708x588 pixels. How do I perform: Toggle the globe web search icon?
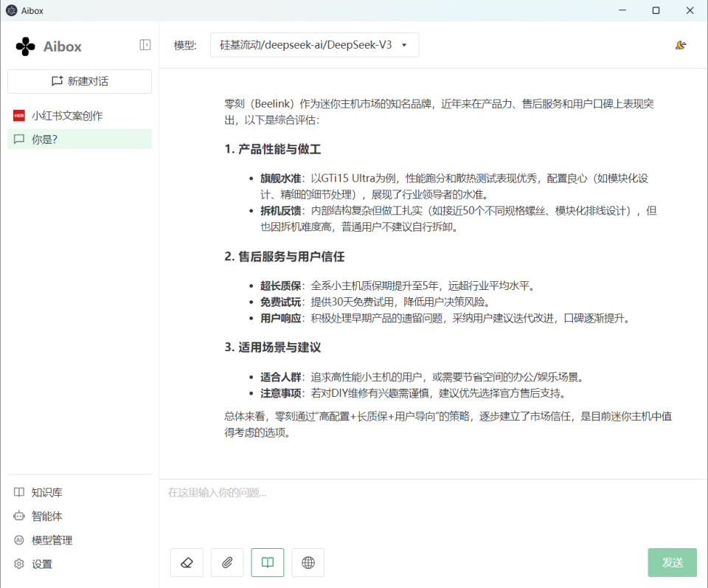[308, 563]
